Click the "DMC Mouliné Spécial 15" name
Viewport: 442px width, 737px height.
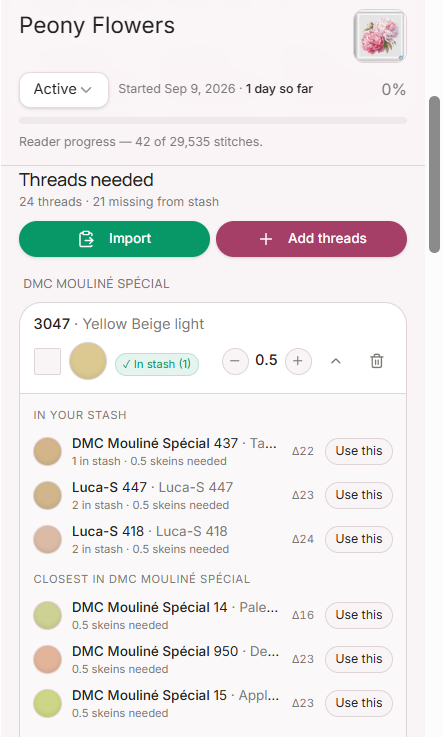pos(150,696)
